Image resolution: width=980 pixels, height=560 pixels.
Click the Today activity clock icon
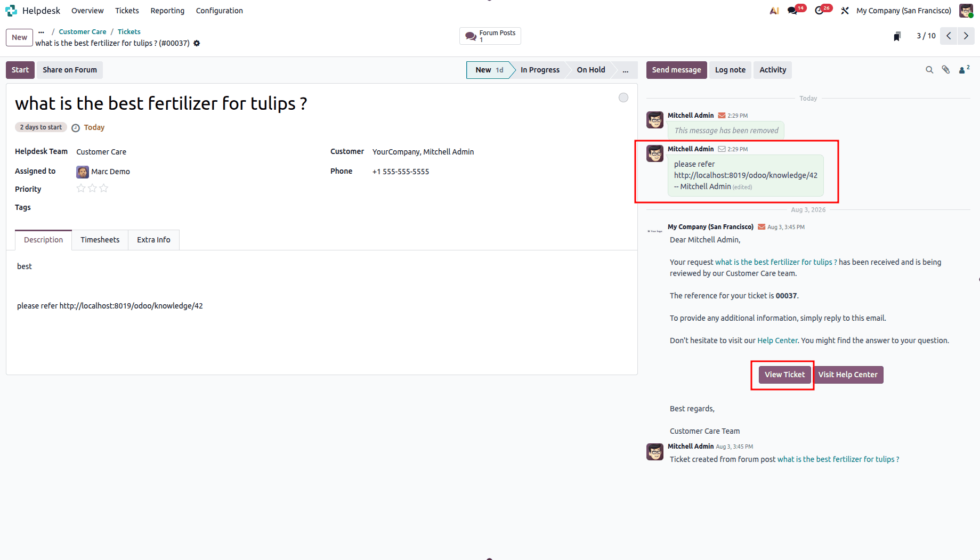(x=76, y=128)
